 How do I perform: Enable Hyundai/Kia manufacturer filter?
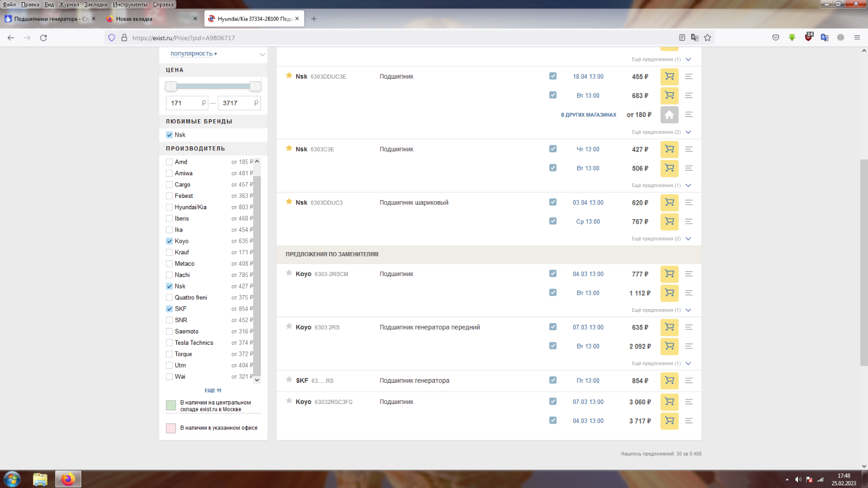pos(169,207)
